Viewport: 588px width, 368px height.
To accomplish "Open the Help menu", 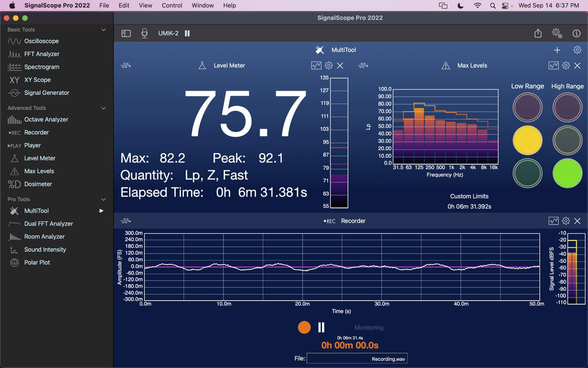I will point(230,6).
